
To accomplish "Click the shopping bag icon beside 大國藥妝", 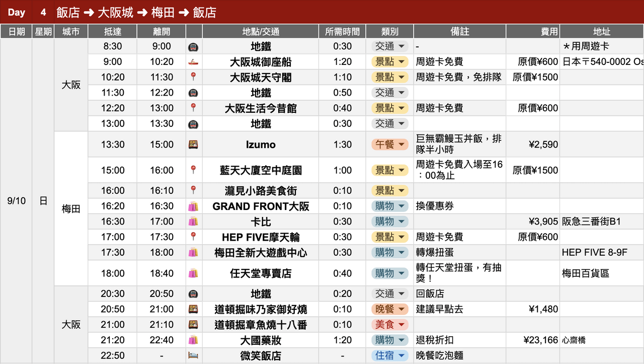I will click(193, 340).
